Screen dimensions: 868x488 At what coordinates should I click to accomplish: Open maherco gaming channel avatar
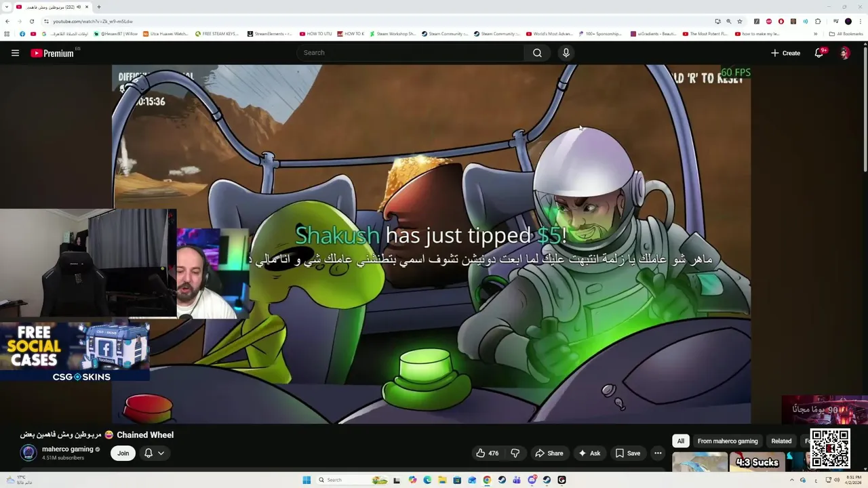(x=28, y=453)
